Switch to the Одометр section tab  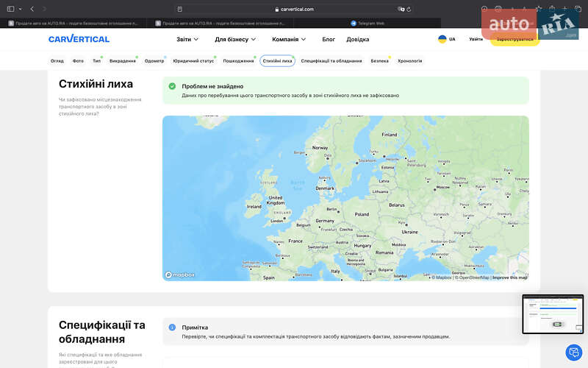coord(154,61)
